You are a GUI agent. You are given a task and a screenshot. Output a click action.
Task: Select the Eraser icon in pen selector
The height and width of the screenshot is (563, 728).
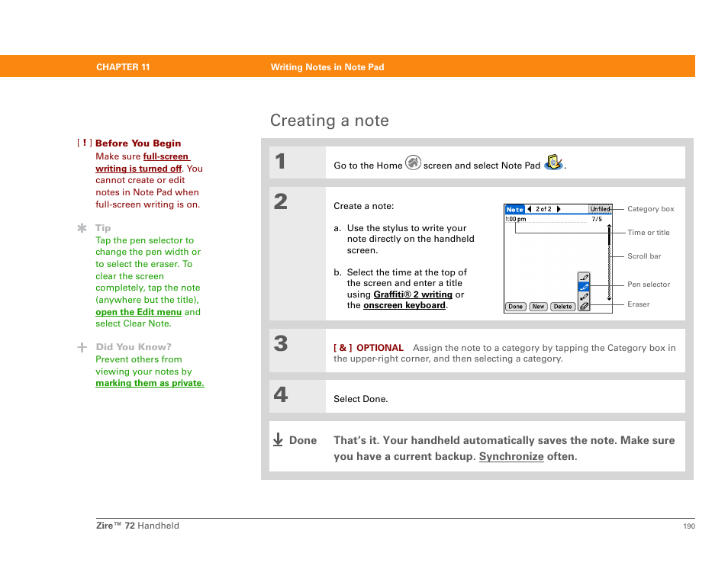tap(584, 306)
